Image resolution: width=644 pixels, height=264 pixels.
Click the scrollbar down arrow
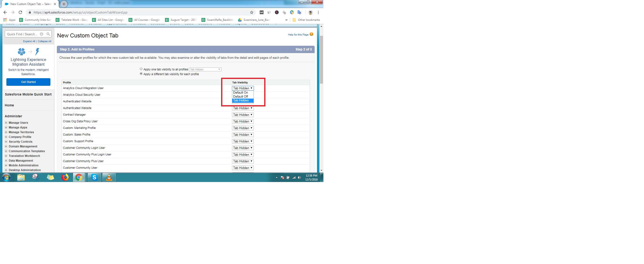pyautogui.click(x=321, y=170)
